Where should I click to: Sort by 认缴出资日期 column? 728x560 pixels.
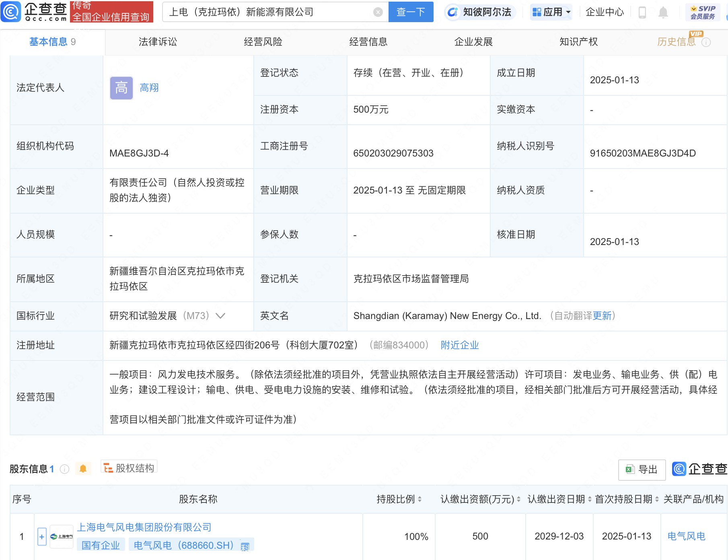coord(590,499)
